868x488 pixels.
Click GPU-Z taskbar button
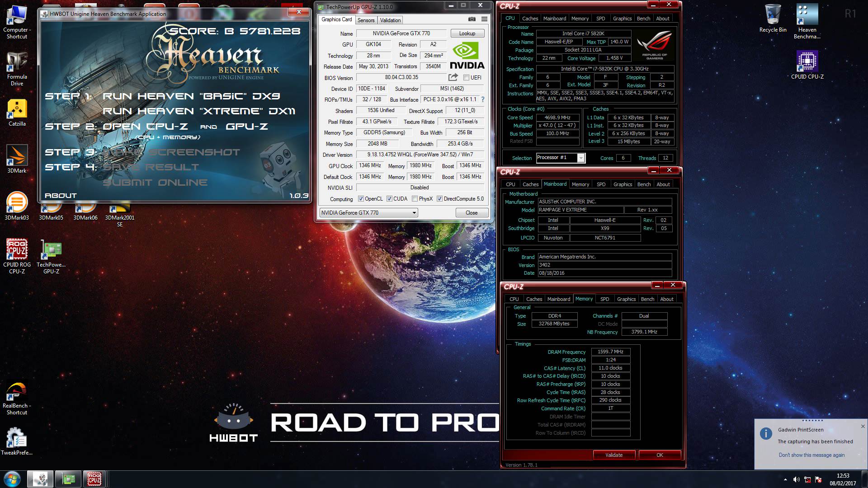click(x=68, y=479)
